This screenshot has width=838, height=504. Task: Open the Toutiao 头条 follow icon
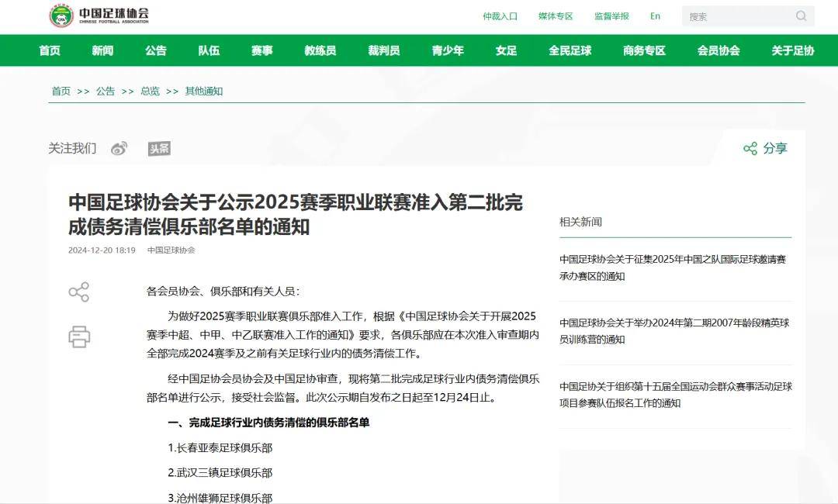pyautogui.click(x=159, y=148)
